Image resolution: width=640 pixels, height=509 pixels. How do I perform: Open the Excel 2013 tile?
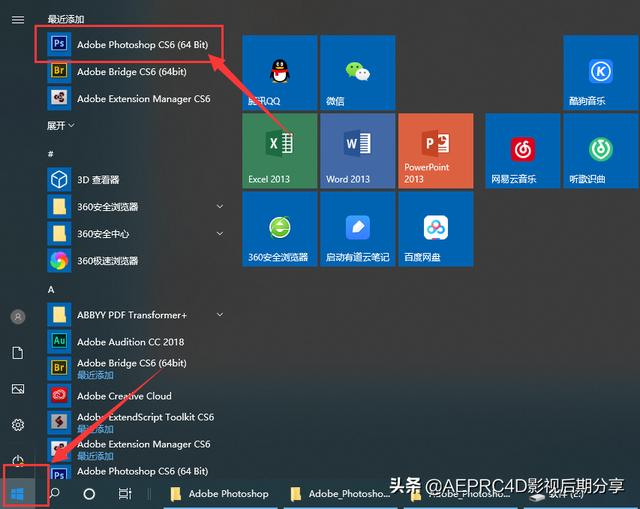279,150
